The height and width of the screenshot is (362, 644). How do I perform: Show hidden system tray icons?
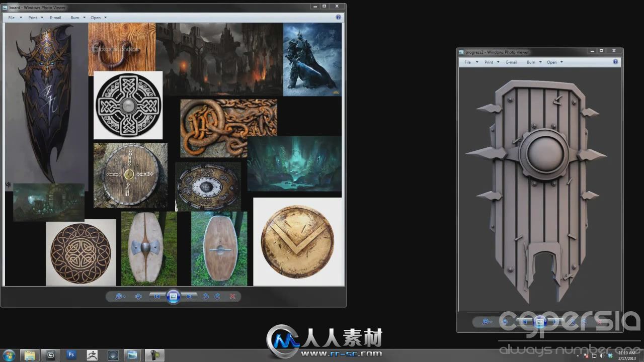578,356
